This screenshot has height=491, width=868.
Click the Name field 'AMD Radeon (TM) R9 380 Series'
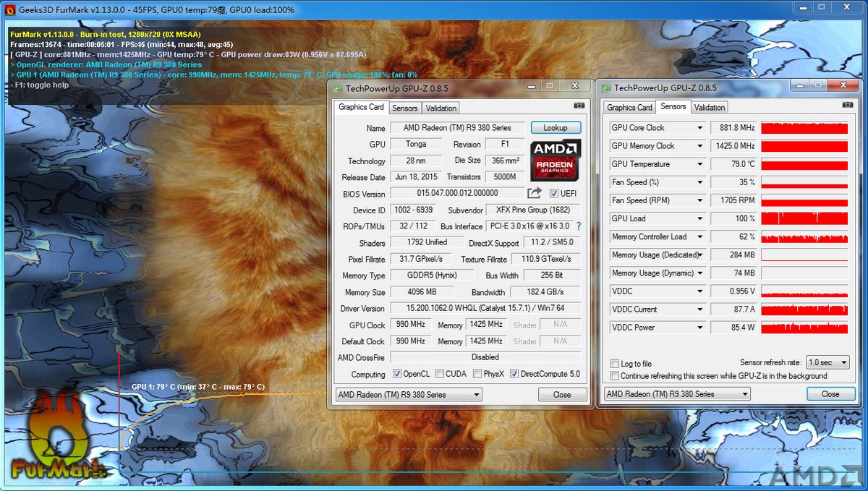pyautogui.click(x=457, y=128)
